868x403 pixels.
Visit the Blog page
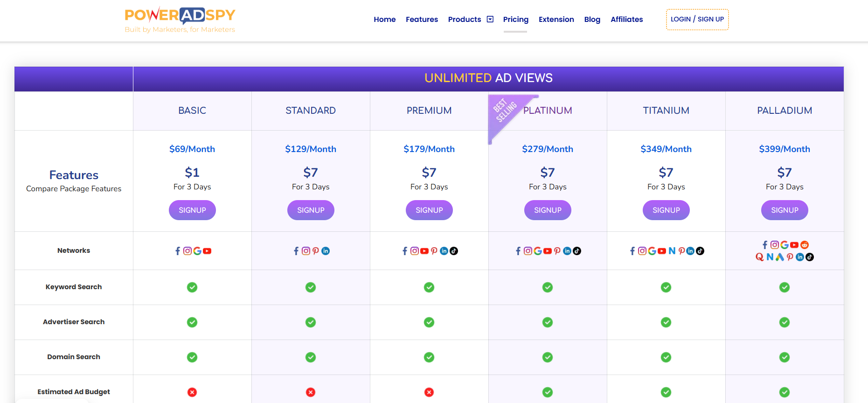pyautogui.click(x=592, y=19)
